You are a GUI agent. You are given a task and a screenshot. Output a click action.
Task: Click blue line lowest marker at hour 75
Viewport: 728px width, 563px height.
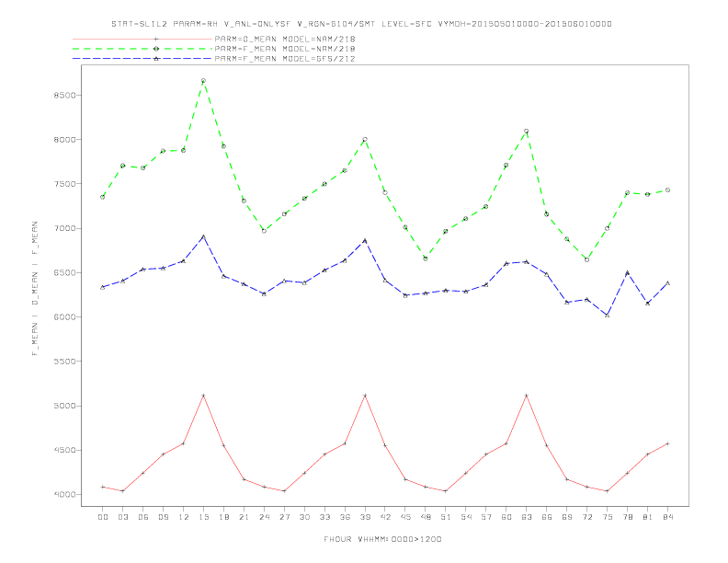coord(607,315)
